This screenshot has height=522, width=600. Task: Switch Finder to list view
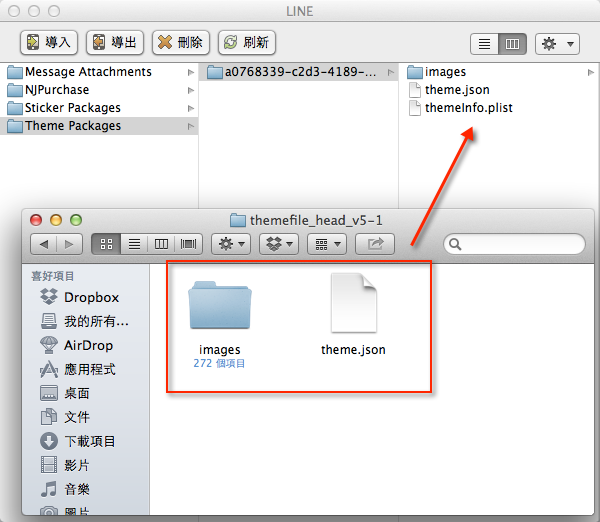[134, 244]
